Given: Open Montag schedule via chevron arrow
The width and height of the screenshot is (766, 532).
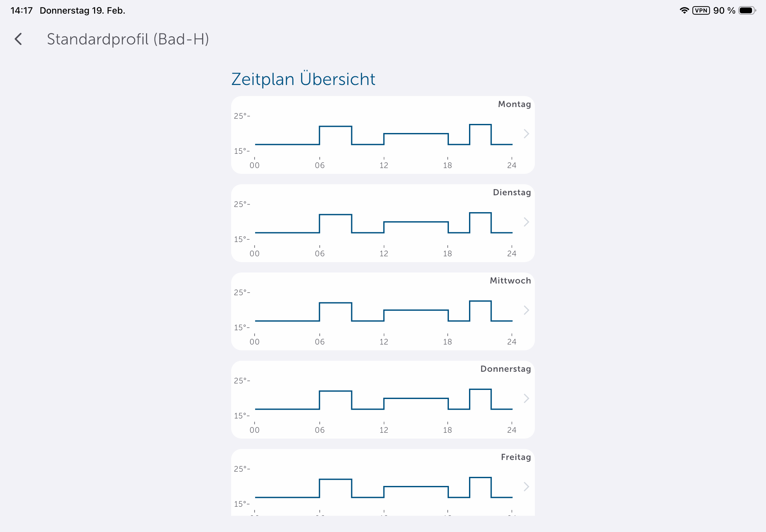Looking at the screenshot, I should click(526, 134).
